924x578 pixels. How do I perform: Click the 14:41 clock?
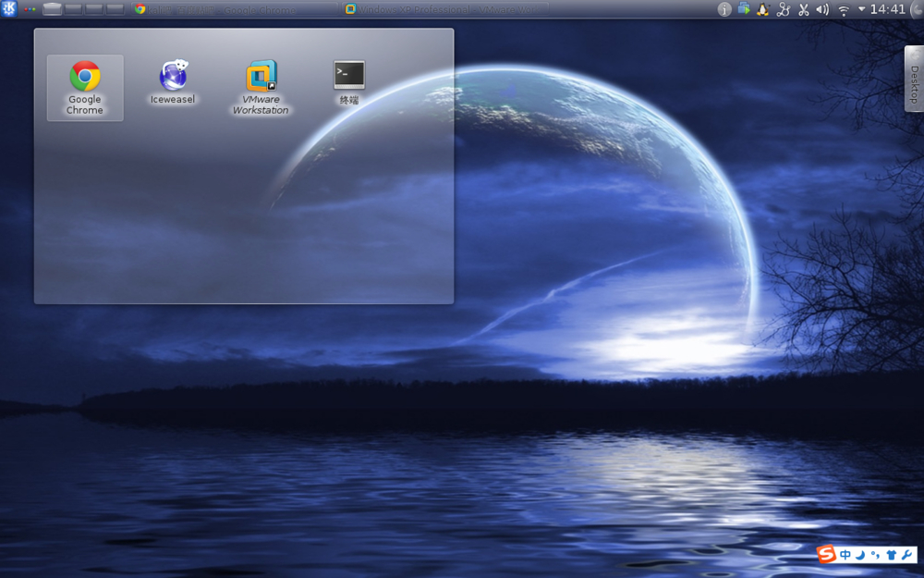click(888, 9)
